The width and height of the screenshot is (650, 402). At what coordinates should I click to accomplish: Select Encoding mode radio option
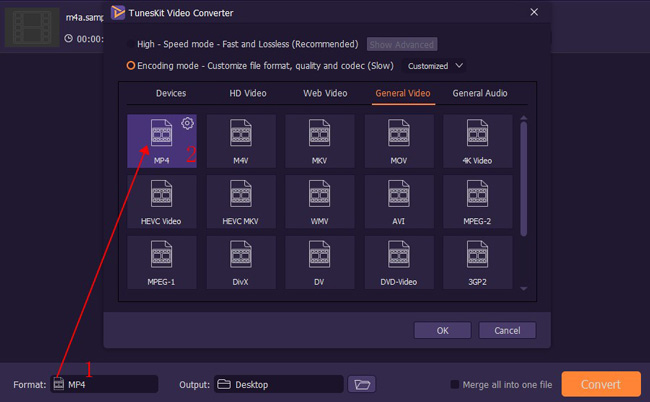[131, 65]
